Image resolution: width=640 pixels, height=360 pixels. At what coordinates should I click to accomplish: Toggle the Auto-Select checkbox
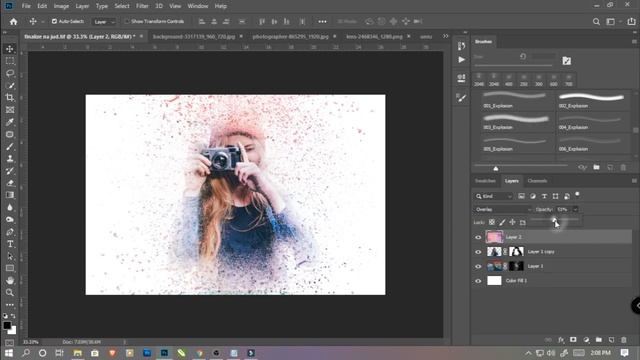point(54,21)
